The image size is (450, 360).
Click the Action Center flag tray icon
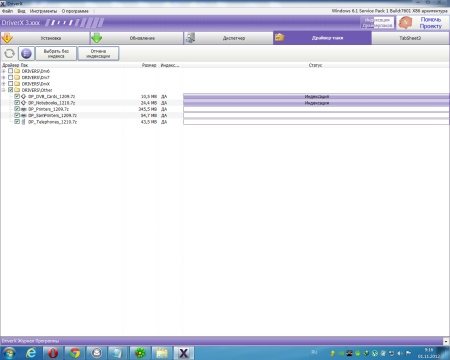point(408,353)
